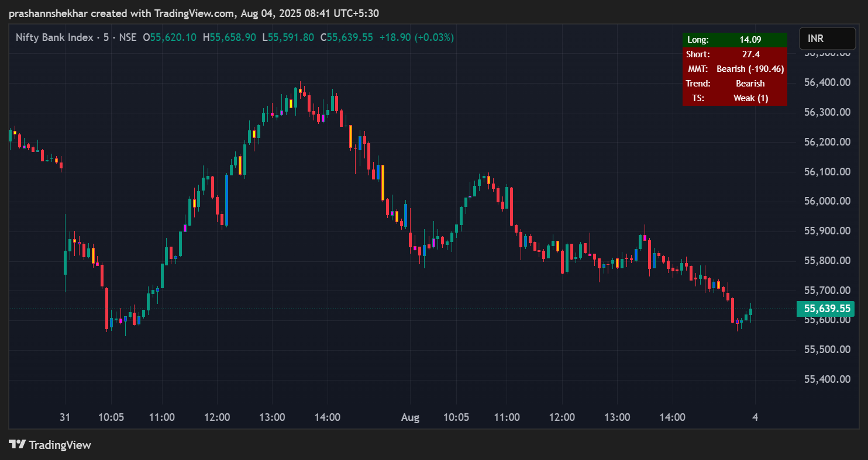
Task: Click the TradingView logo at bottom left
Action: click(50, 445)
